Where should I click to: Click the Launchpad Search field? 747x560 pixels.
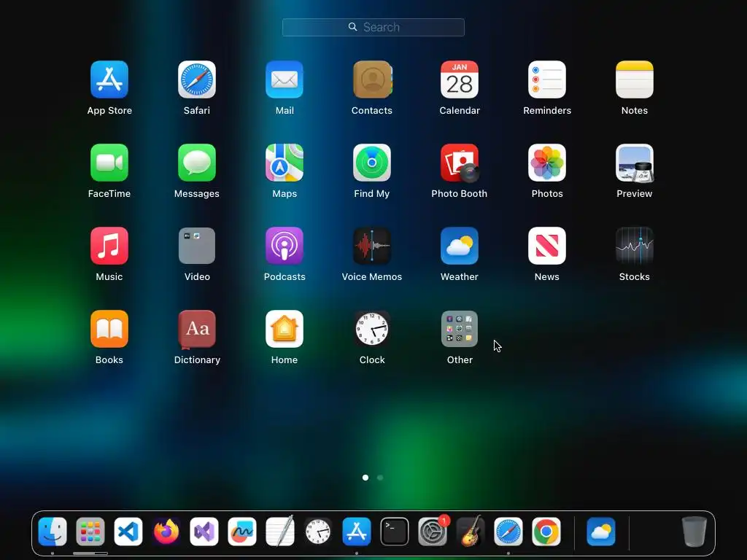coord(373,27)
